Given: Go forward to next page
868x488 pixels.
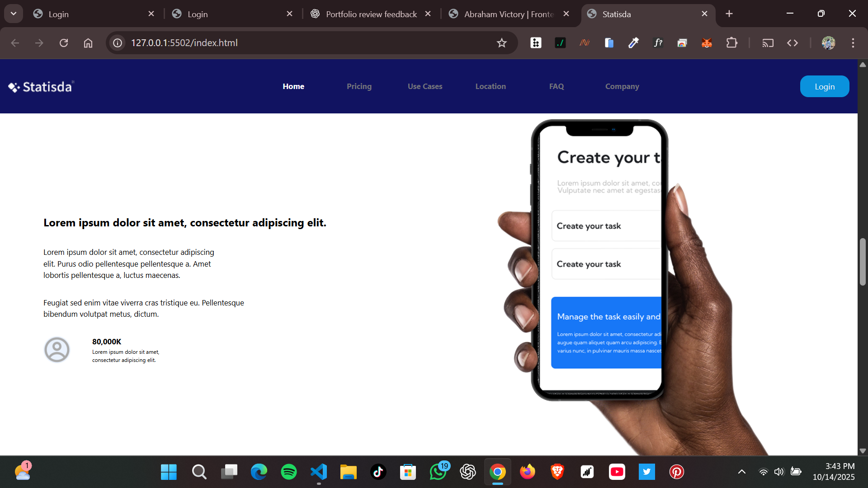Looking at the screenshot, I should tap(39, 43).
